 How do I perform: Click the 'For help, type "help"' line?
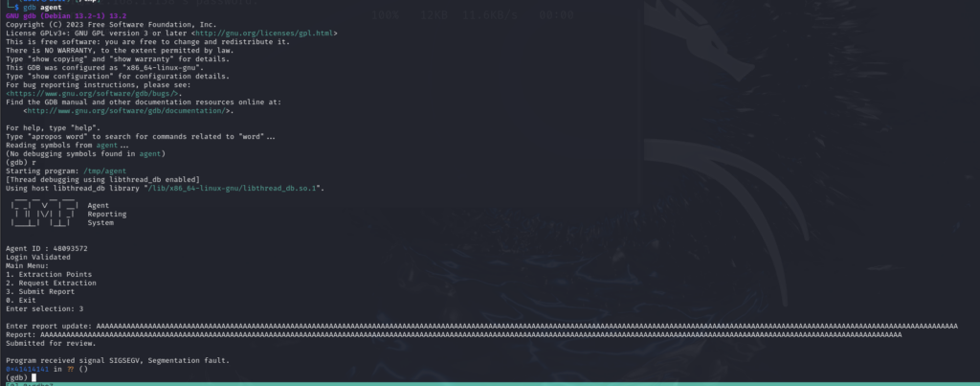point(54,127)
